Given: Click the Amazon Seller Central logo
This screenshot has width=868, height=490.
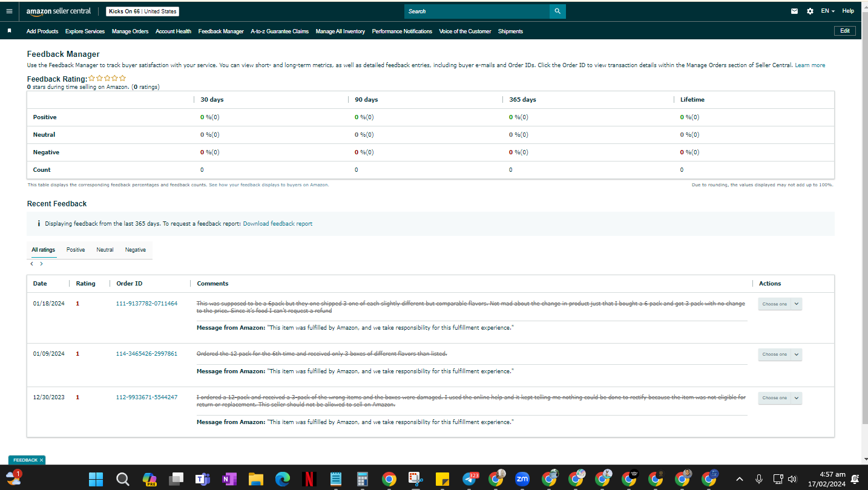Looking at the screenshot, I should point(59,11).
